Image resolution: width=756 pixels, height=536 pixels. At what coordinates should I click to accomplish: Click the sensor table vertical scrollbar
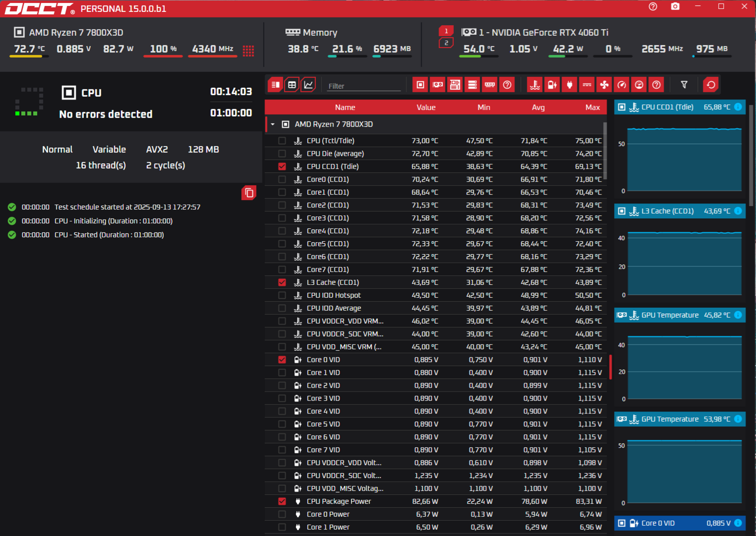(605, 151)
